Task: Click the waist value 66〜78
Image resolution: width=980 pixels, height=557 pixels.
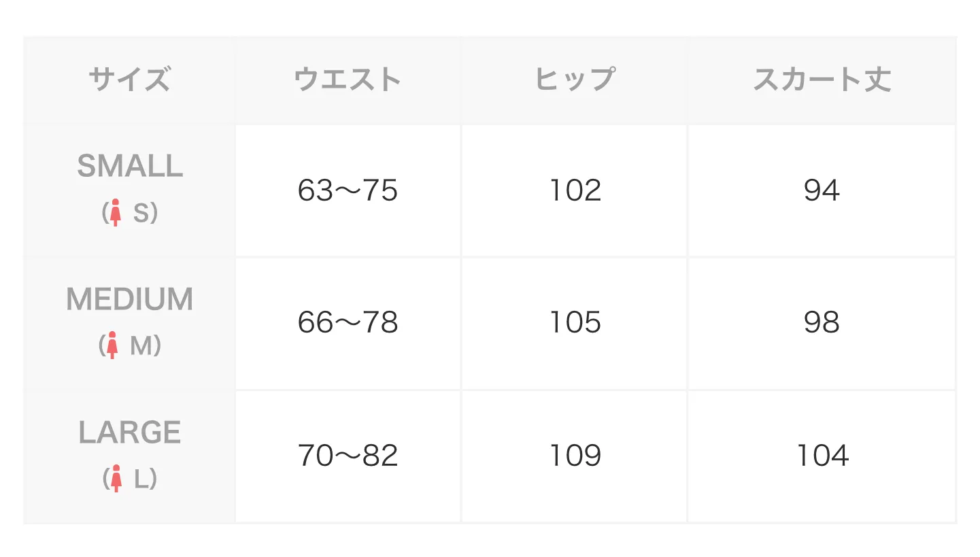Action: click(348, 322)
